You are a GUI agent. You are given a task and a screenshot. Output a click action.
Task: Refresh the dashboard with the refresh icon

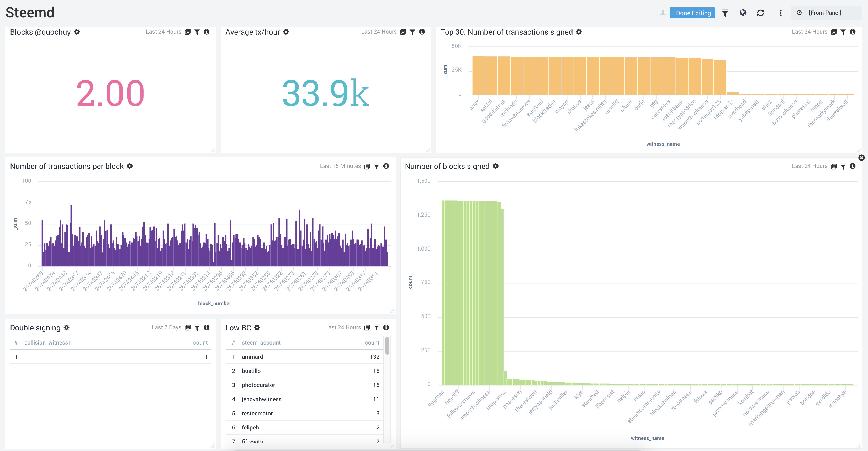pyautogui.click(x=760, y=13)
